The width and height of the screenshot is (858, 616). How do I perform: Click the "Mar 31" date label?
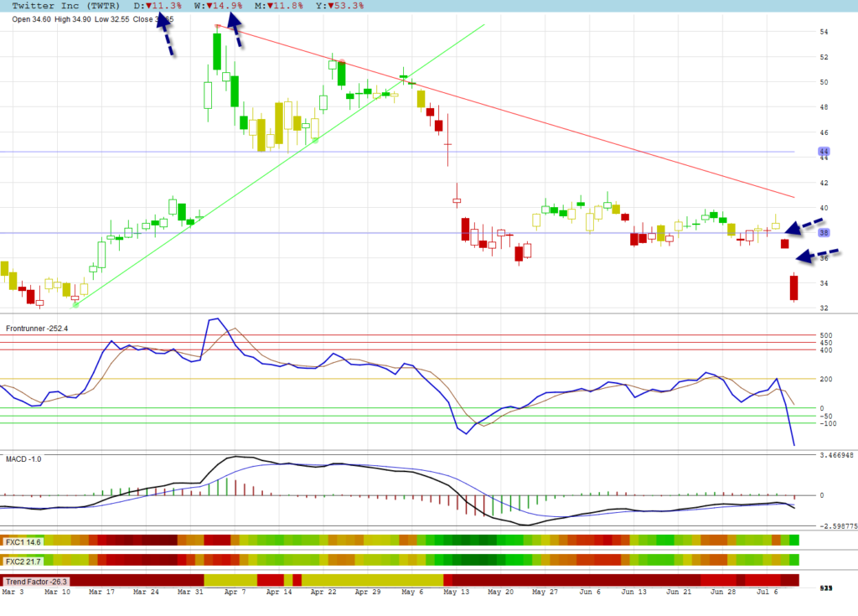coord(190,592)
